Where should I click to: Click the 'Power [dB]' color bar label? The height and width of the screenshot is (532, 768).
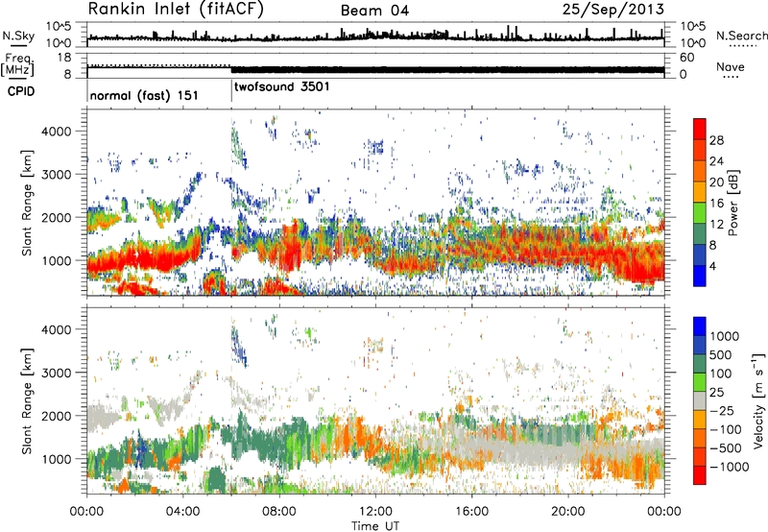(732, 203)
